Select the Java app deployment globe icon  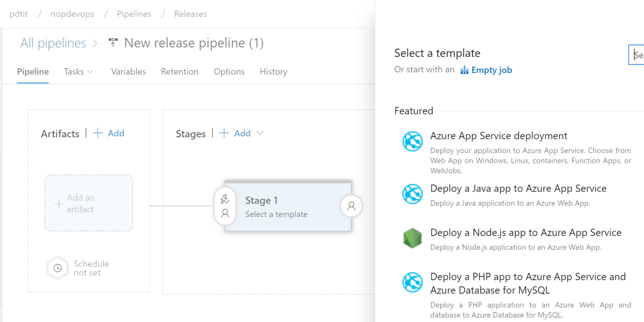(x=412, y=194)
